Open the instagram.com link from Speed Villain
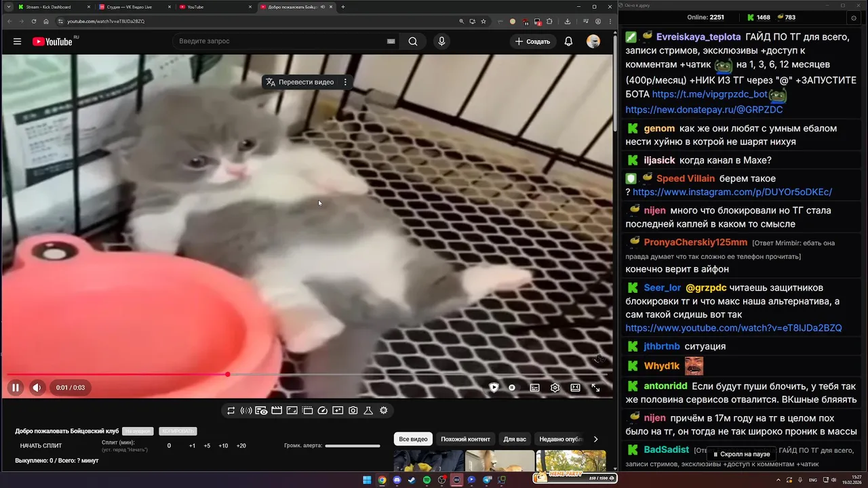 click(x=732, y=192)
